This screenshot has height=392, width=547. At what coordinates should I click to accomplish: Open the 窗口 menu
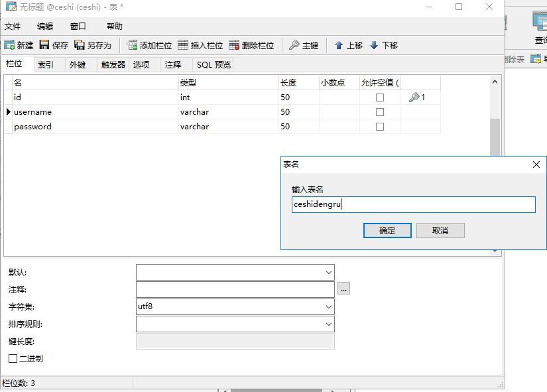click(x=78, y=26)
